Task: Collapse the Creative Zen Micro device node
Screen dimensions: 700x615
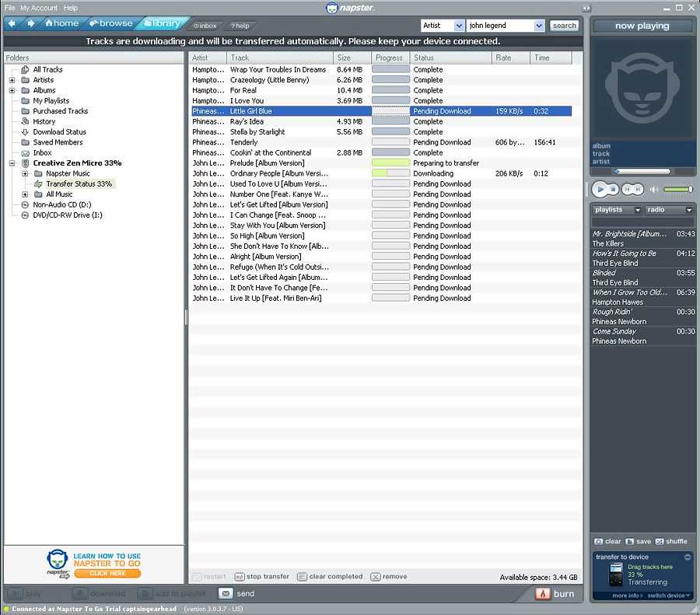Action: coord(12,163)
